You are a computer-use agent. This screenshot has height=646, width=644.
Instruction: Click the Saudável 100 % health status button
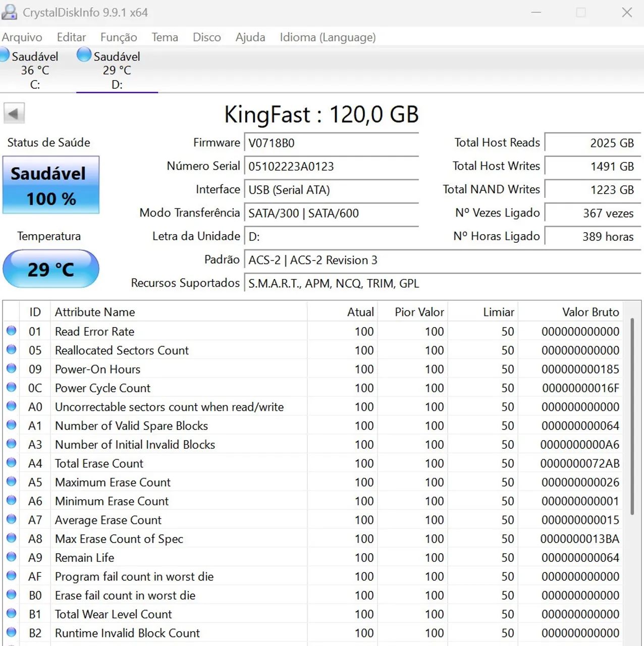pyautogui.click(x=51, y=185)
